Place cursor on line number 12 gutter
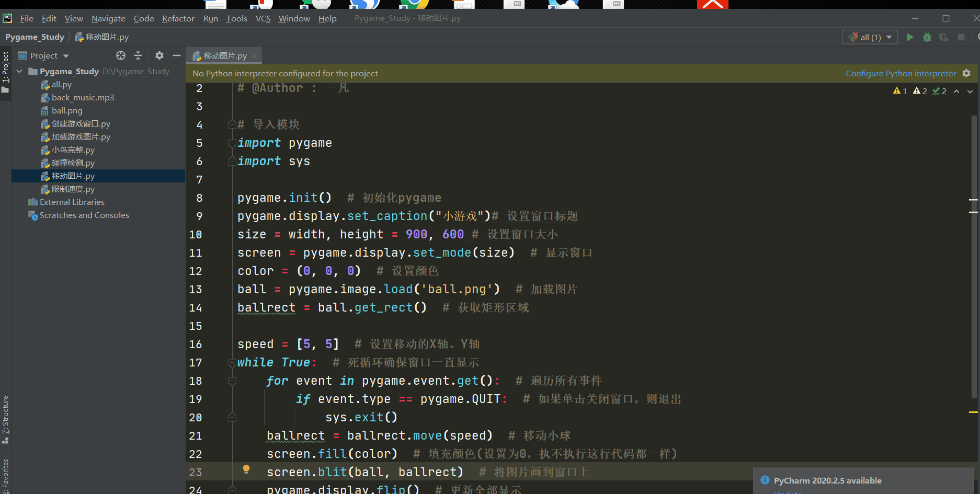980x494 pixels. point(196,271)
